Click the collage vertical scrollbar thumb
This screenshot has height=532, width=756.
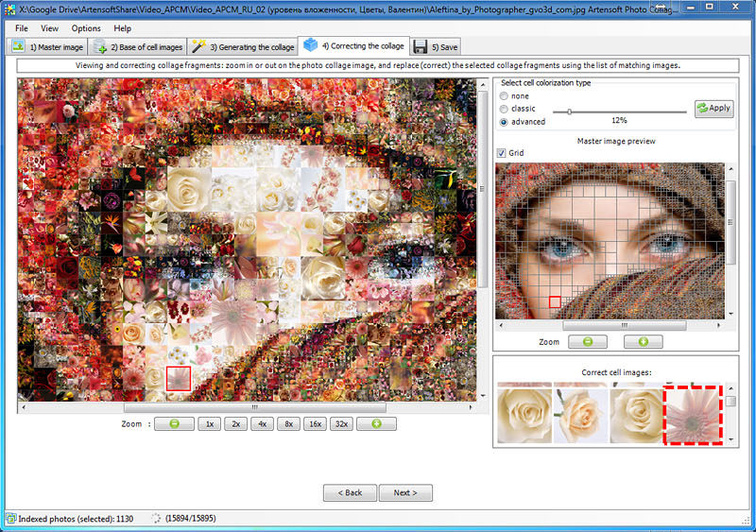[483, 189]
